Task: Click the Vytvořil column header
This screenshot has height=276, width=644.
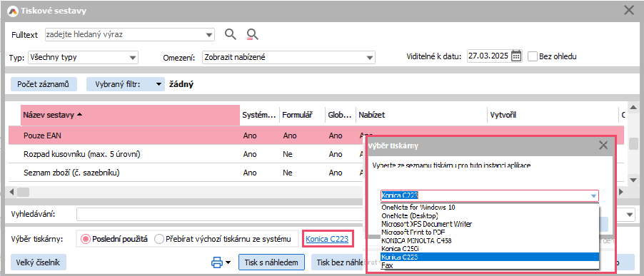Action: click(553, 116)
